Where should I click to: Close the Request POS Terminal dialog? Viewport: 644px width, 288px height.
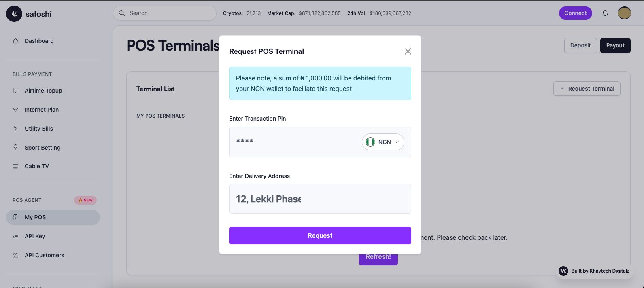click(x=408, y=51)
